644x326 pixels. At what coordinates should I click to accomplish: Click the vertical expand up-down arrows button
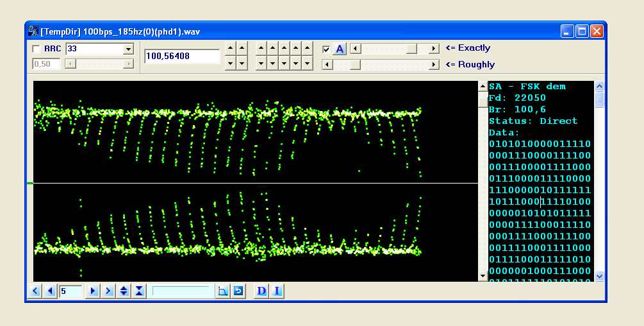pyautogui.click(x=124, y=291)
